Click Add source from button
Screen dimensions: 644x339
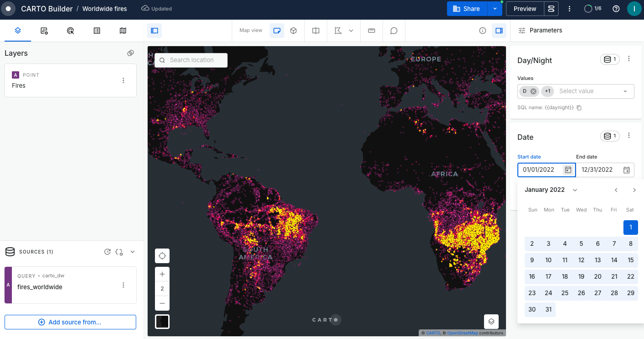(x=70, y=322)
